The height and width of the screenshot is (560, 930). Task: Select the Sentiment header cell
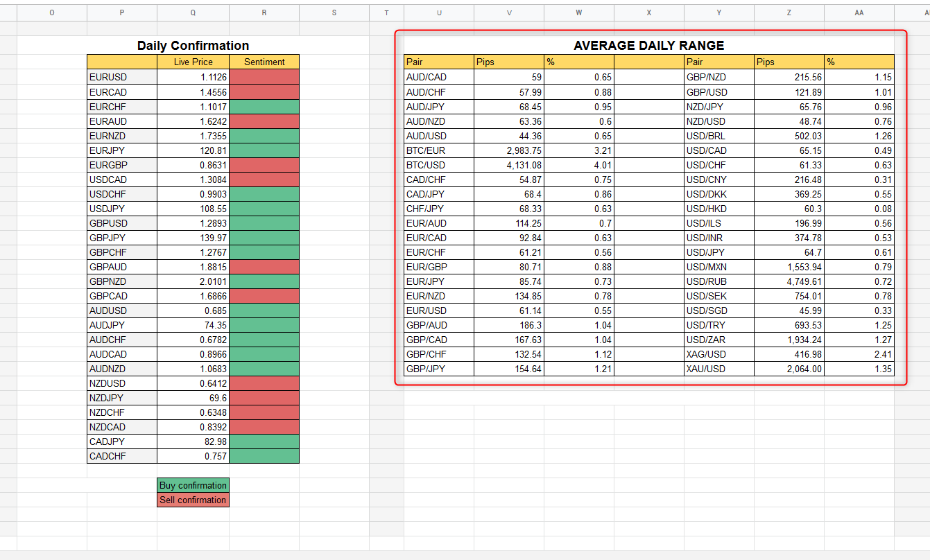(x=264, y=62)
